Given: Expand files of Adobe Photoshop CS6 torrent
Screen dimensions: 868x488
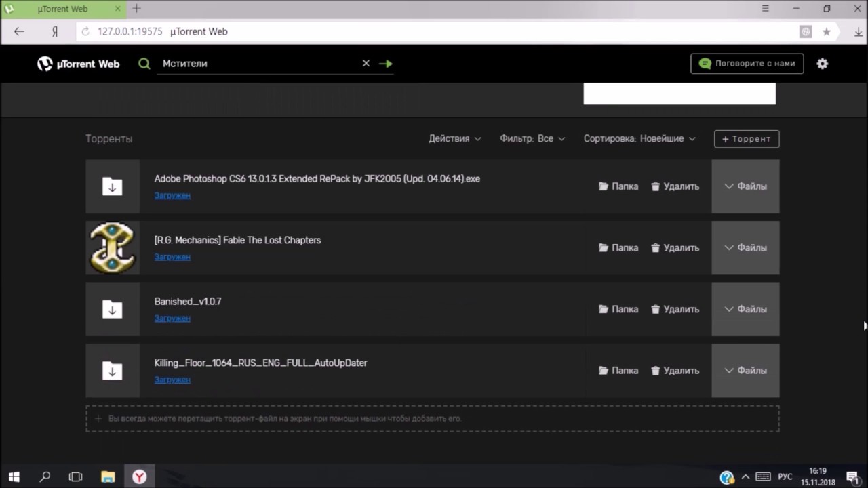Looking at the screenshot, I should pyautogui.click(x=745, y=186).
